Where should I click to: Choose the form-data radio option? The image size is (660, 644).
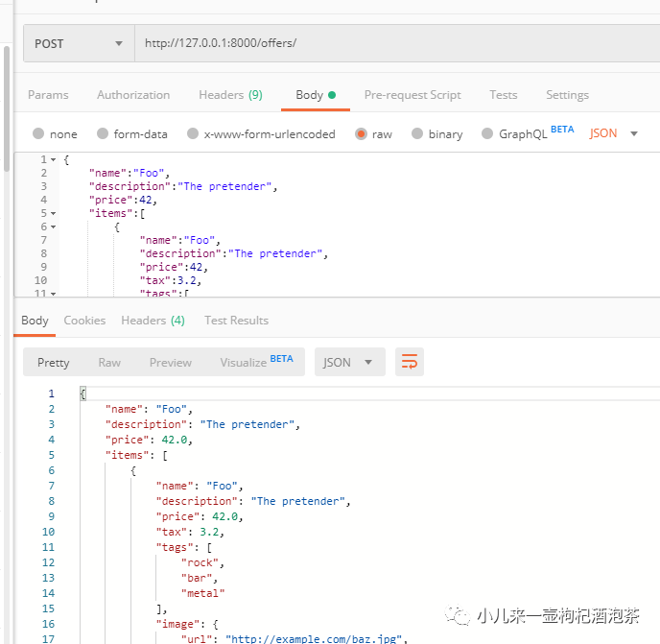pyautogui.click(x=102, y=134)
